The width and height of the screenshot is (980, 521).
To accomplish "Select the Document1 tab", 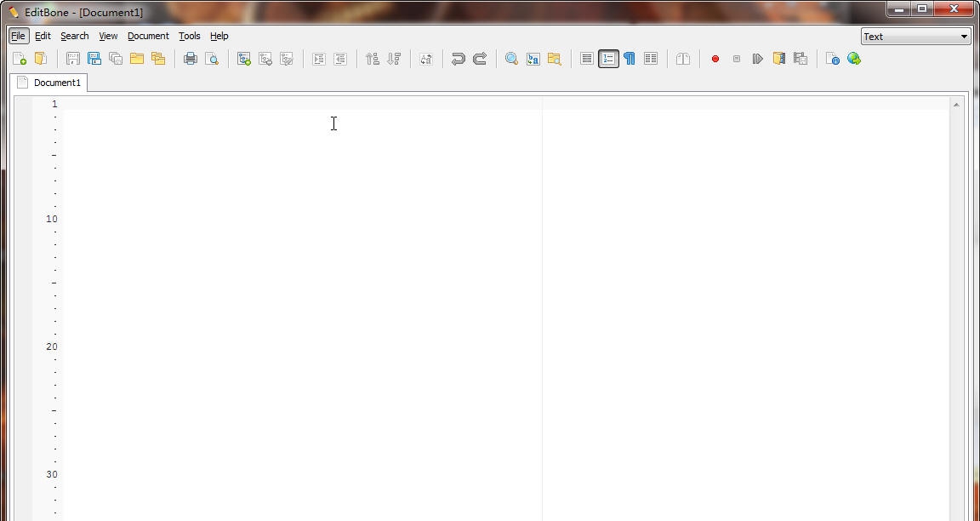I will [x=48, y=83].
